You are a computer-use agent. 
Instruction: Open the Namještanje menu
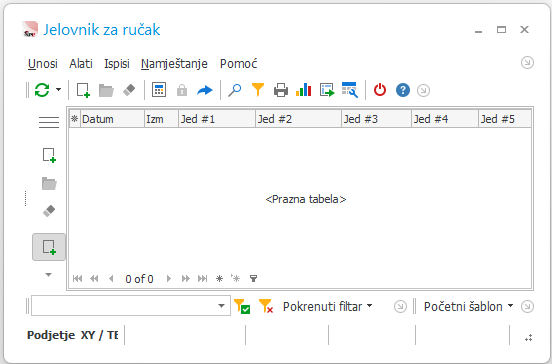pos(174,64)
